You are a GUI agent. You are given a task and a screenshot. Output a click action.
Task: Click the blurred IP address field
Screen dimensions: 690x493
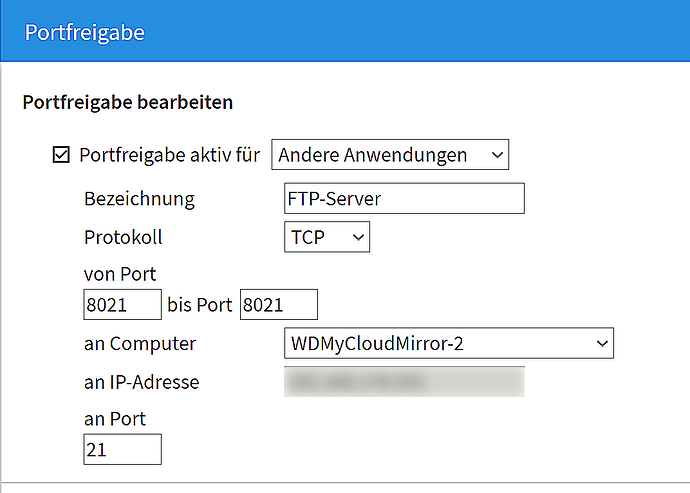coord(404,382)
